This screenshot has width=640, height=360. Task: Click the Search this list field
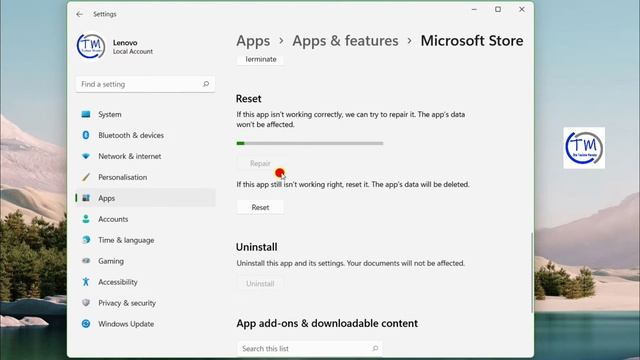310,348
